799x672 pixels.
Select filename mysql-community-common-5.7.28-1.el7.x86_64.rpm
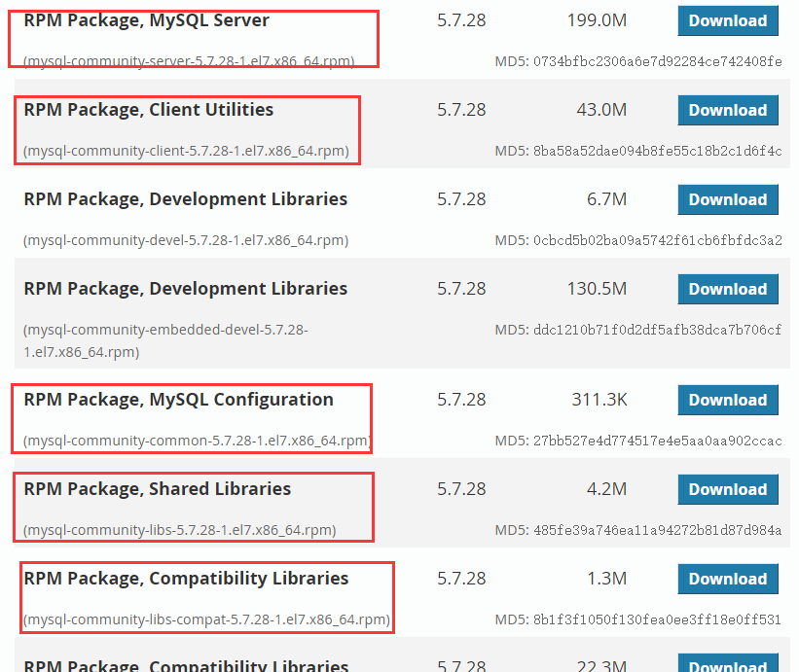point(197,441)
